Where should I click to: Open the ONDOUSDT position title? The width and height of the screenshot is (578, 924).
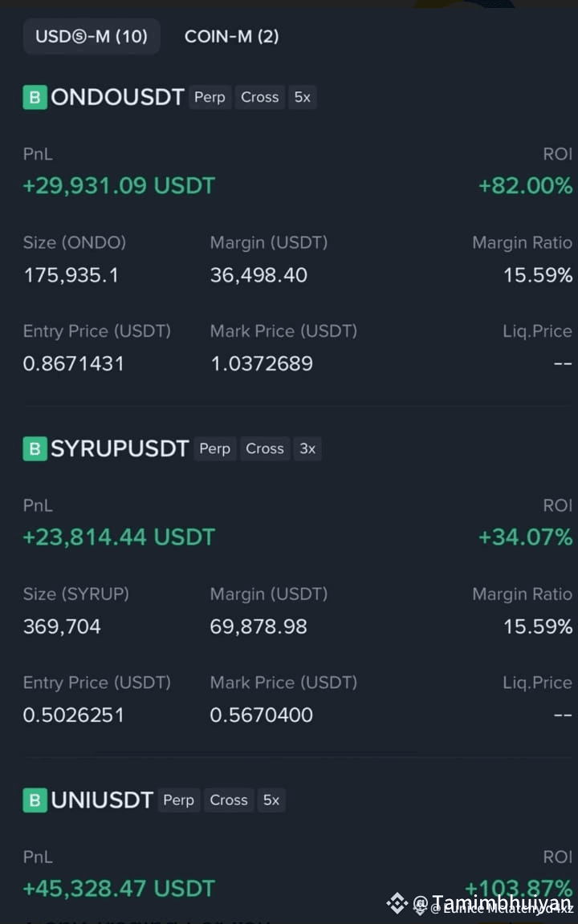117,97
